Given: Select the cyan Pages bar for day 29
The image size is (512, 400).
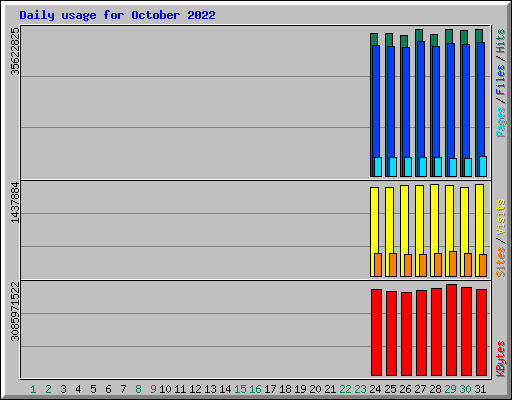Looking at the screenshot, I should point(453,167).
